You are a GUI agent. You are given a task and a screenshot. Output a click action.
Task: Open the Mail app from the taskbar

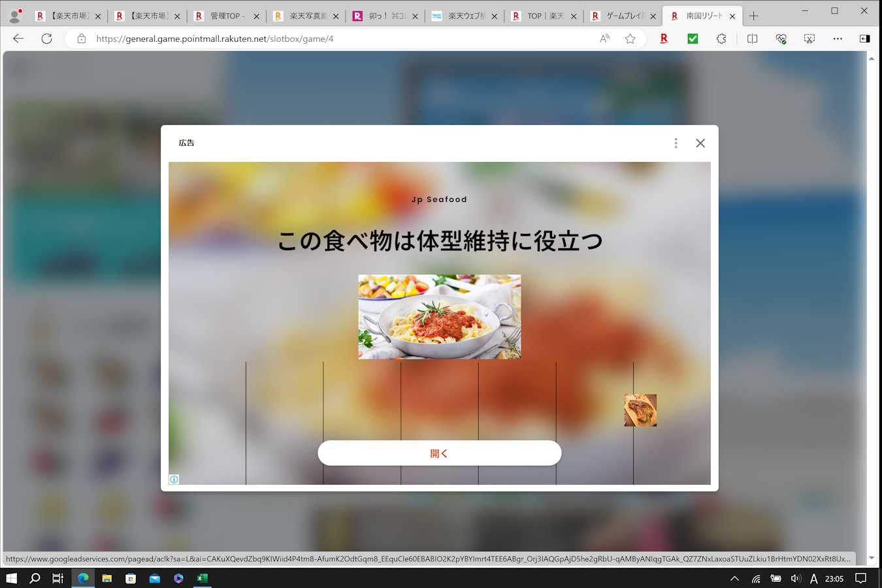154,578
